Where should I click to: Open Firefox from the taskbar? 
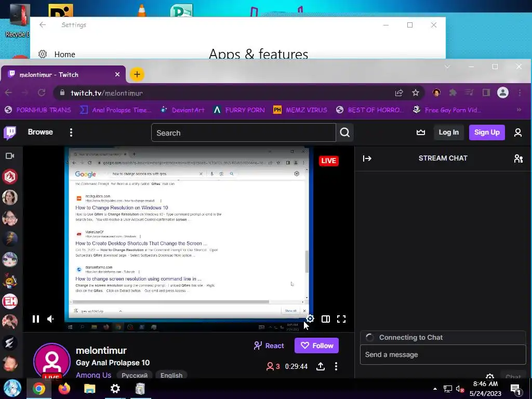(x=64, y=389)
